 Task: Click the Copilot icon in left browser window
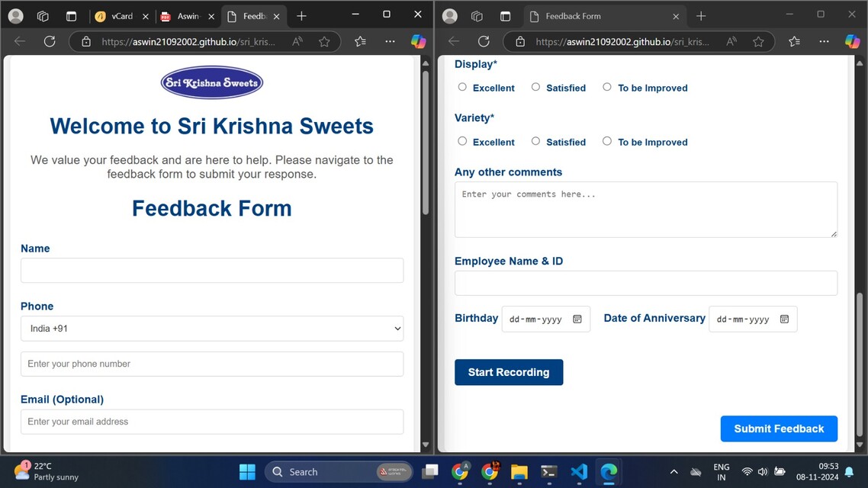click(418, 42)
